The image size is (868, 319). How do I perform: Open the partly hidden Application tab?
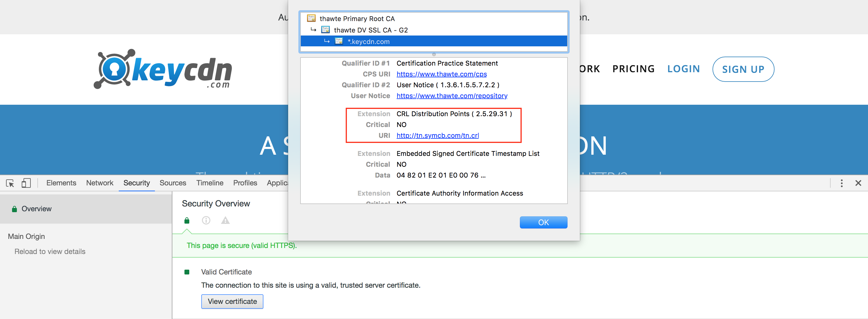277,183
